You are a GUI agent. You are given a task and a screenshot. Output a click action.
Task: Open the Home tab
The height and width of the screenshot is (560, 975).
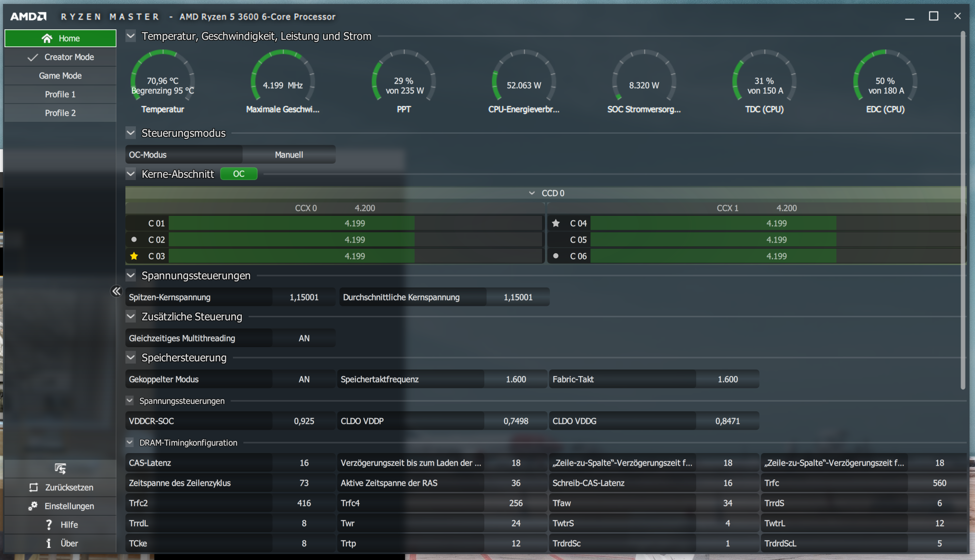pyautogui.click(x=60, y=38)
